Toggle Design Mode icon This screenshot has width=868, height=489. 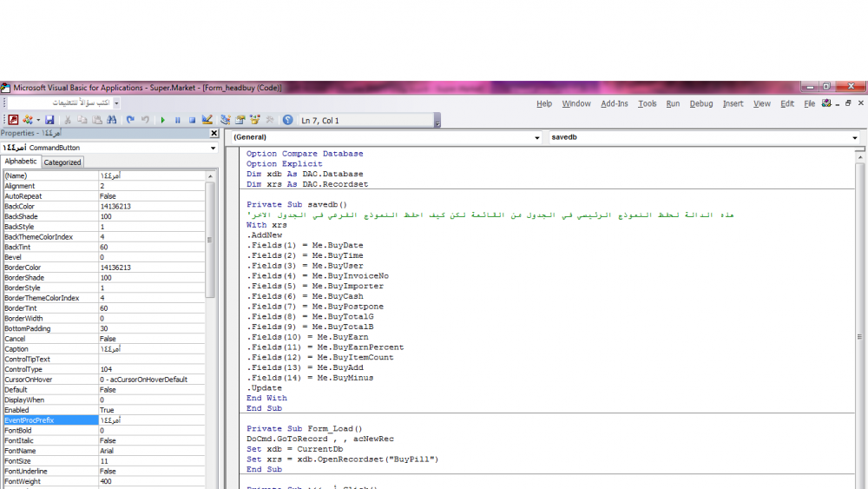click(x=207, y=120)
